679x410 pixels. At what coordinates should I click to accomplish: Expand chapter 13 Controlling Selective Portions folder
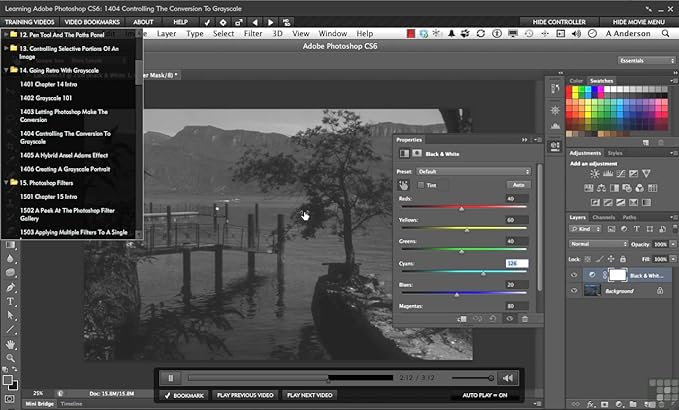tap(6, 48)
